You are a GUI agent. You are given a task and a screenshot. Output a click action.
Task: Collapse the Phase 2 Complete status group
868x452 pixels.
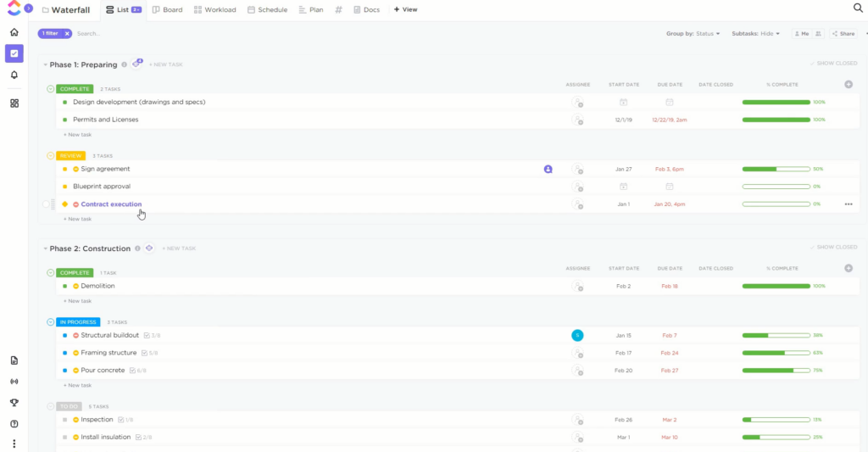pos(50,273)
